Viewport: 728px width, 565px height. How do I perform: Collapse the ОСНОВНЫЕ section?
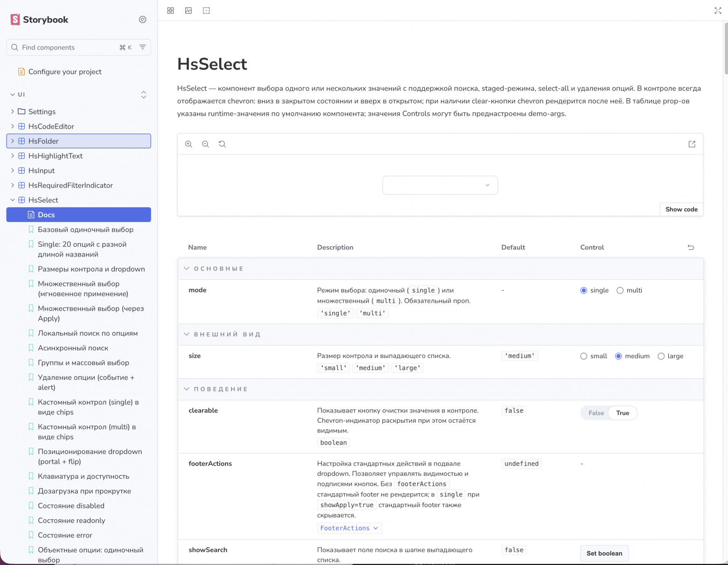click(x=187, y=269)
